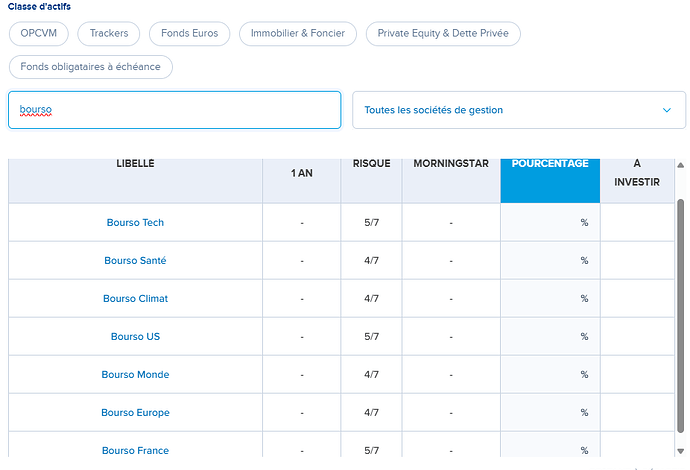This screenshot has height=470, width=690.
Task: Filter by OPCVM asset class
Action: click(39, 33)
